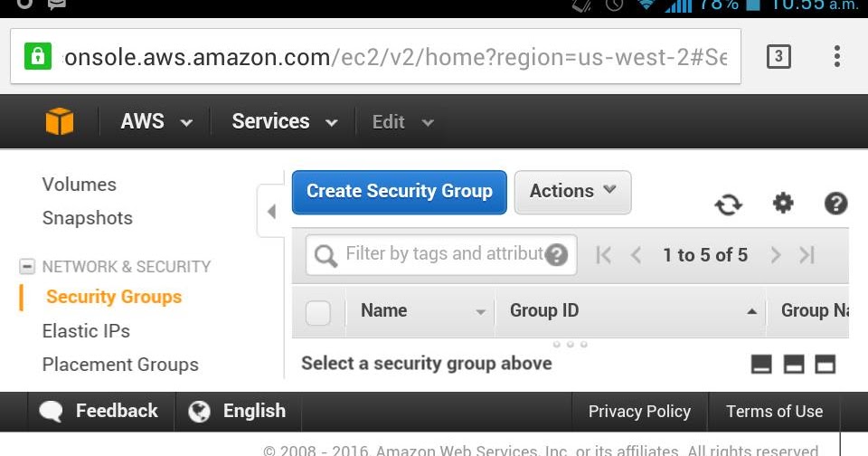
Task: Open the Actions dropdown
Action: (572, 192)
